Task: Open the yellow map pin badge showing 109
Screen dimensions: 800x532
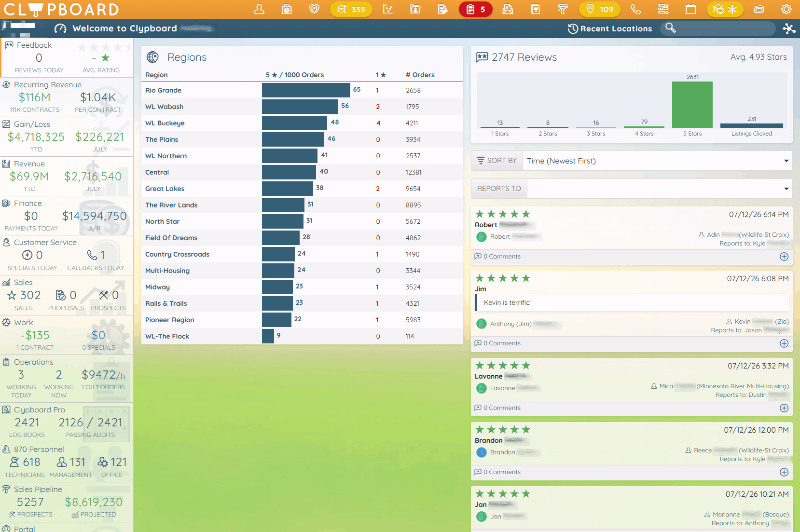Action: click(x=600, y=9)
